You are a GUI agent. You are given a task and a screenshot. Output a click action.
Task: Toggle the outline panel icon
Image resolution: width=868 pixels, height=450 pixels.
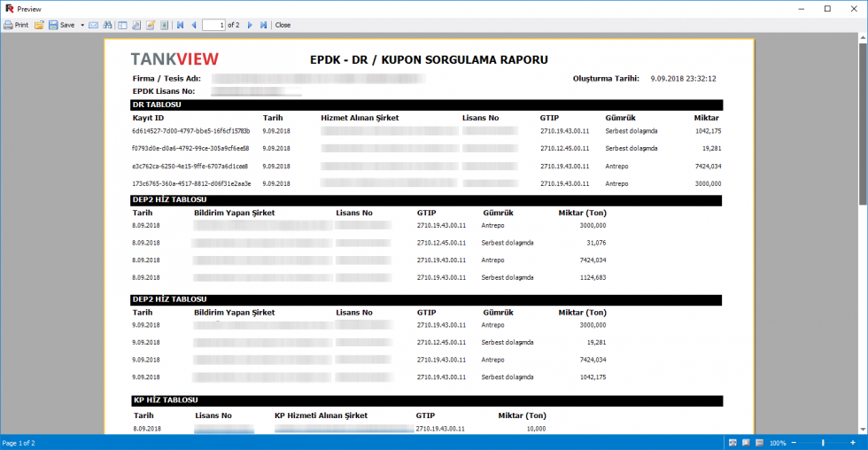(123, 25)
